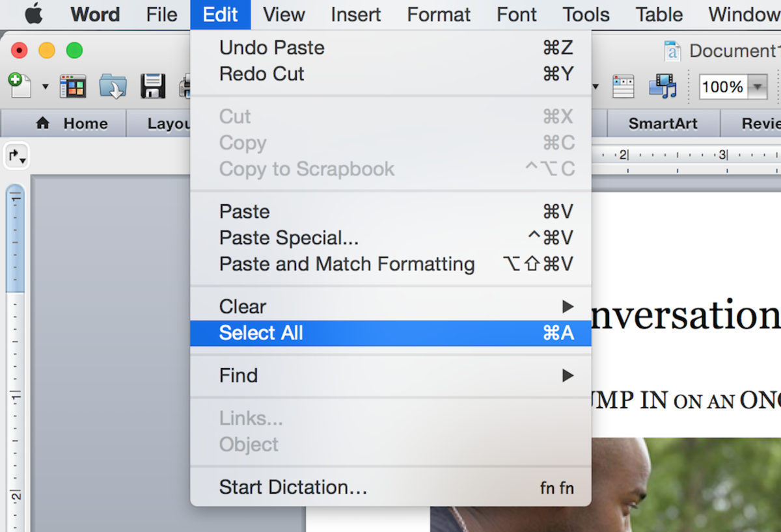Click the floppy disk Save icon

click(x=153, y=86)
